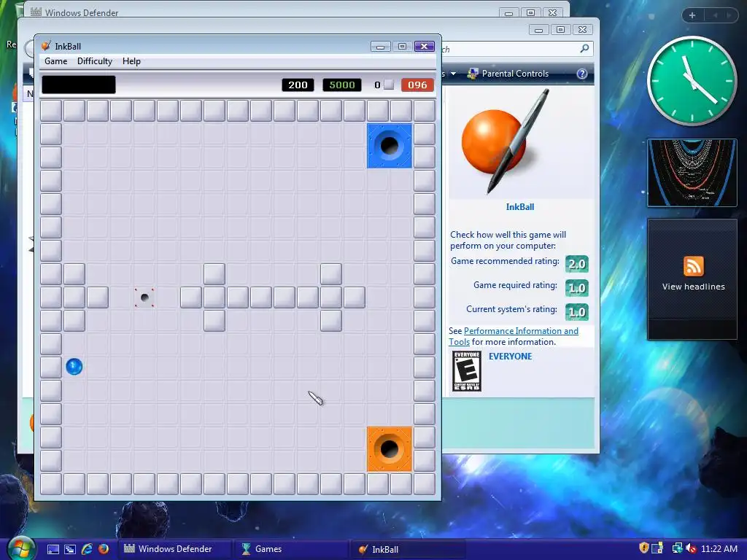Launch Internet Explorer from quick launch
The height and width of the screenshot is (560, 747).
[x=87, y=549]
